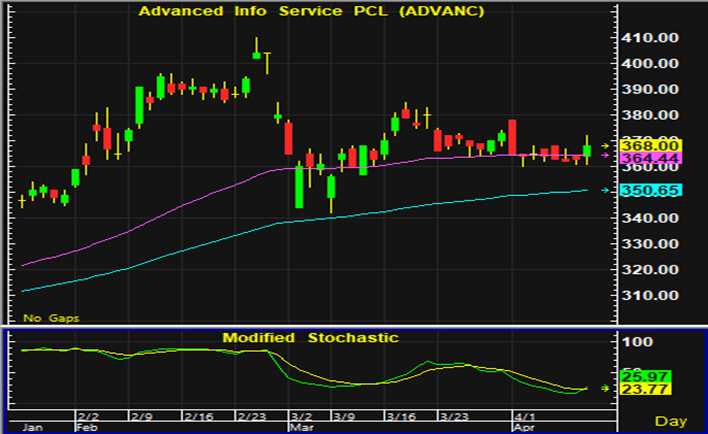
Task: Click the 2/23 date on time axis
Action: (x=251, y=415)
